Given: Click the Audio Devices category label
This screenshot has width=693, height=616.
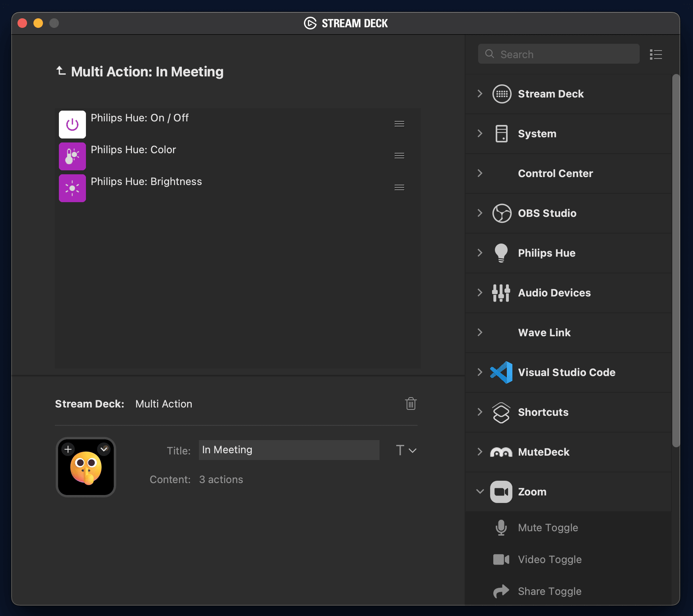Looking at the screenshot, I should 554,293.
